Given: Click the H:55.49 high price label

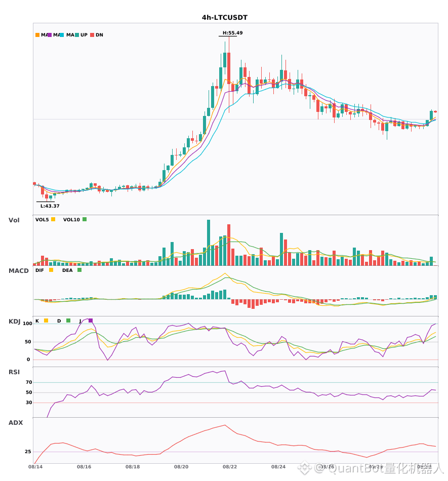Looking at the screenshot, I should pyautogui.click(x=232, y=33).
